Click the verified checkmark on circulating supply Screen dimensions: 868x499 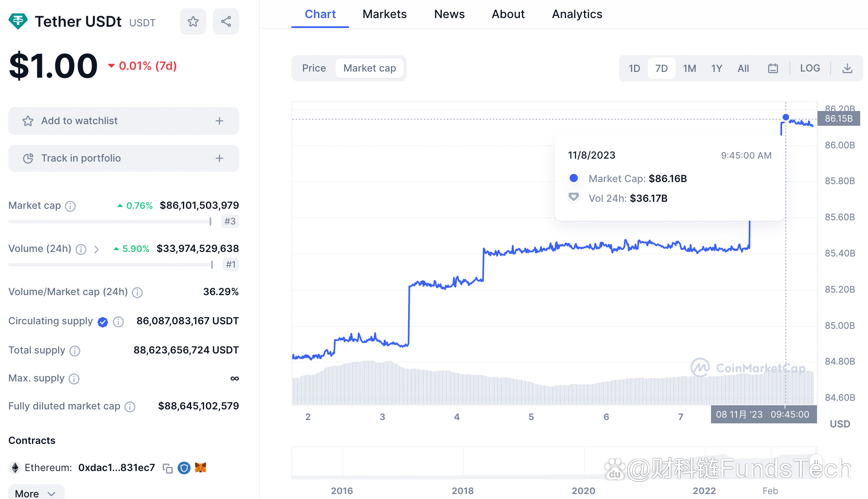point(103,322)
